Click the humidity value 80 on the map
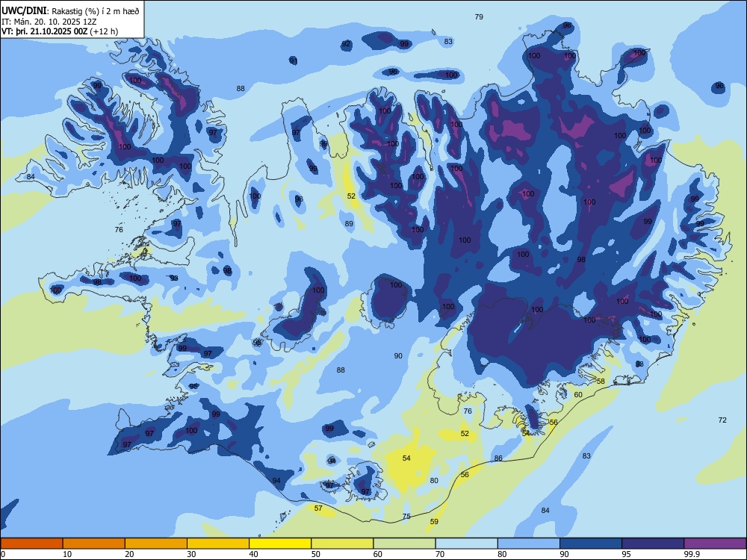This screenshot has width=747, height=560. pyautogui.click(x=434, y=480)
